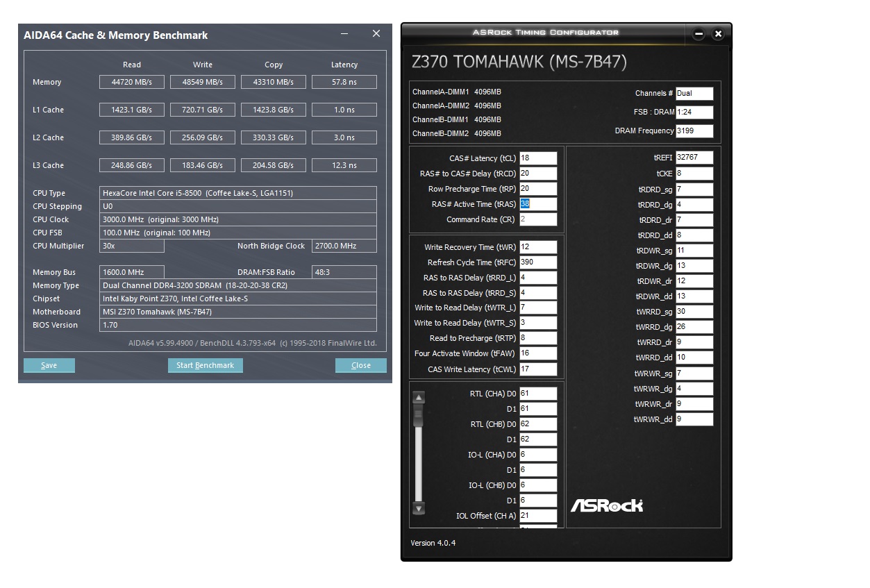870x588 pixels.
Task: Click the BIOS Version 1.70 field
Action: 238,325
